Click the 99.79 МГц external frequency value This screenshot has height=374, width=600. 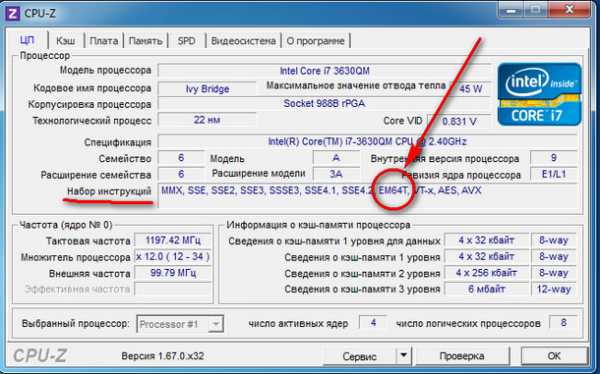pos(173,273)
